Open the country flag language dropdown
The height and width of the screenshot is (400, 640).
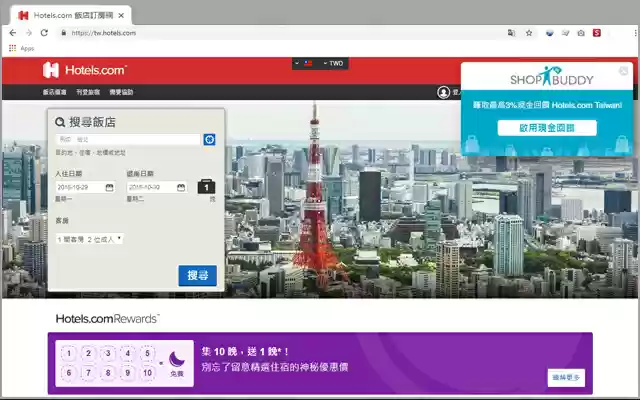(304, 63)
